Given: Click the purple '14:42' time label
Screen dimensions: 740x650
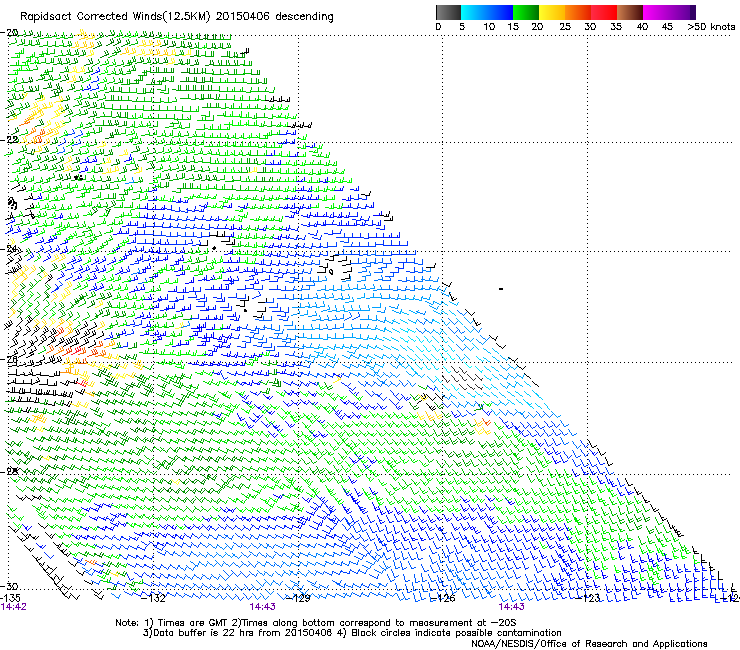Looking at the screenshot, I should click(x=14, y=607).
